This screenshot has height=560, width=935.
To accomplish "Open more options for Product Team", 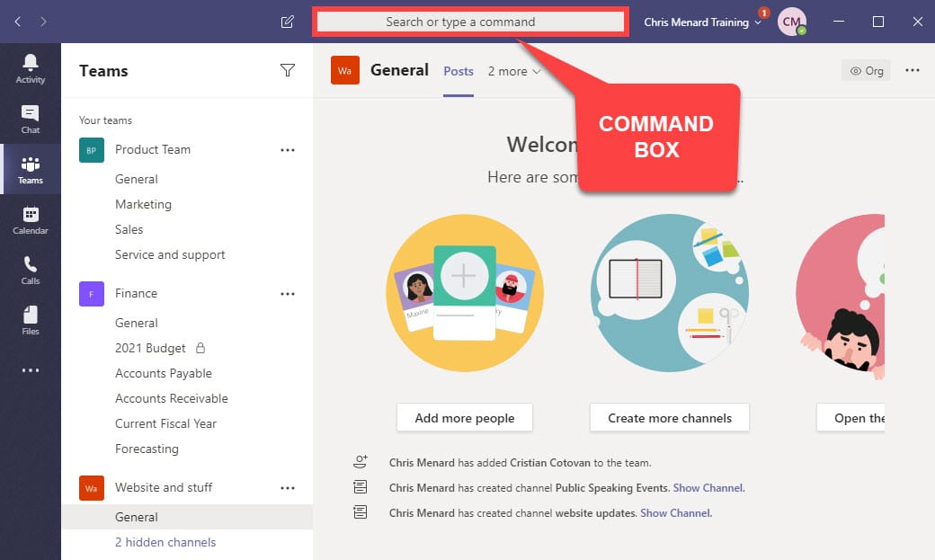I will click(x=288, y=150).
